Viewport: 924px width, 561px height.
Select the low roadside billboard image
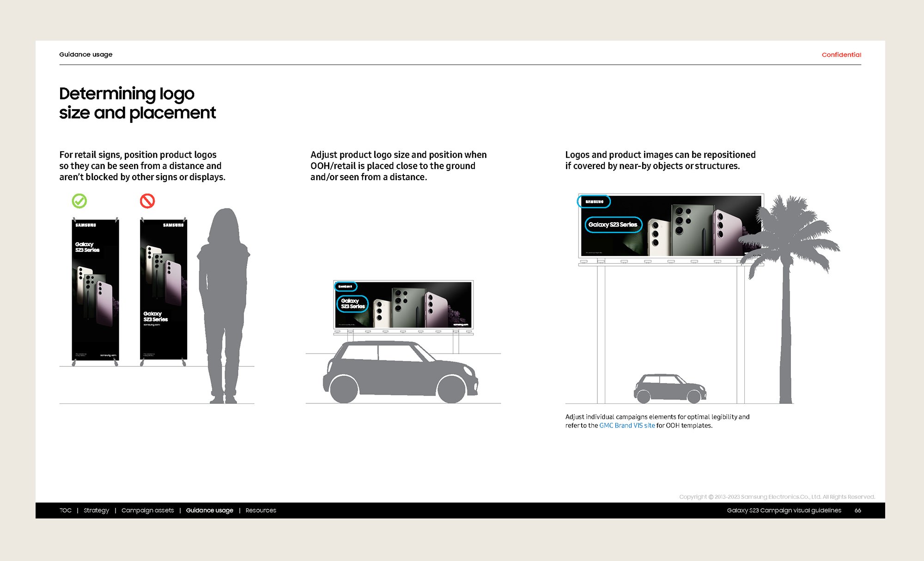point(403,304)
